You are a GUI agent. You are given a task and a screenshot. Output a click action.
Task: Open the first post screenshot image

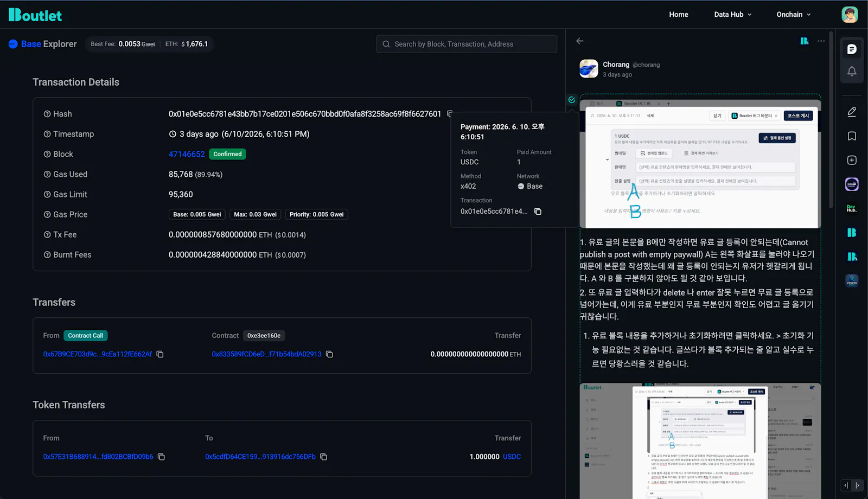(x=700, y=163)
